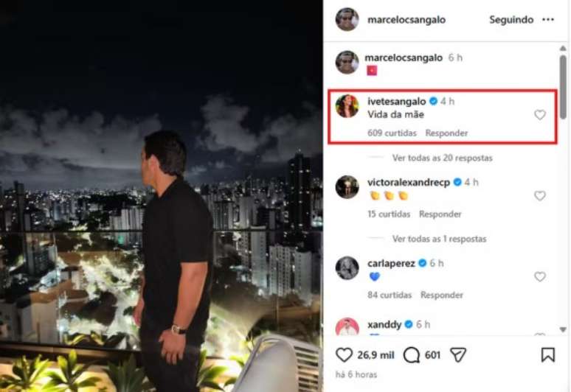Save post using bookmark icon
571x392 pixels.
[547, 355]
